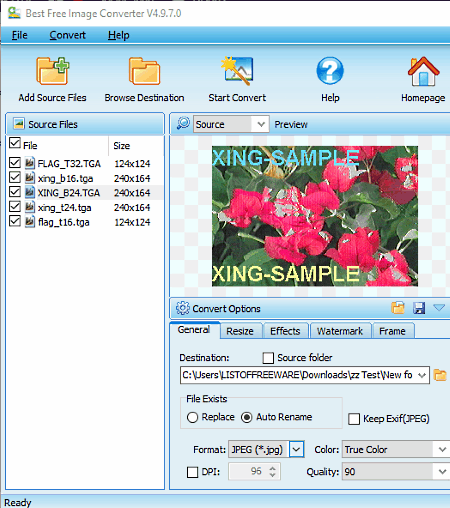Screen dimensions: 450x508
Task: Click the Convert Options gear icon
Action: 182,308
